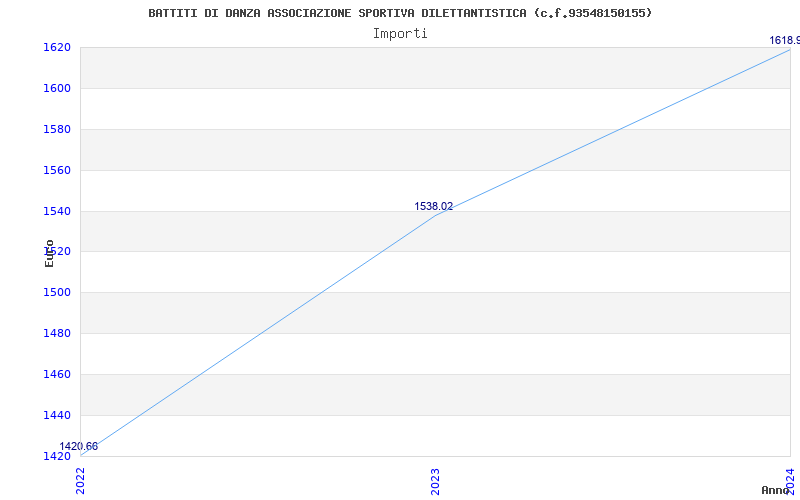Click the 1440 y-axis tick label
This screenshot has height=500, width=800.
point(57,415)
